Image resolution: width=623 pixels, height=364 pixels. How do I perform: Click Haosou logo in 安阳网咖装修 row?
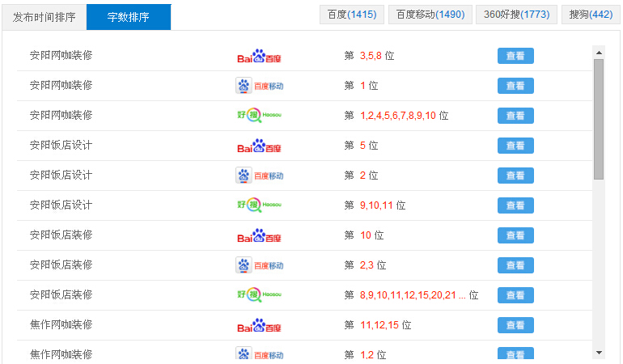(259, 115)
